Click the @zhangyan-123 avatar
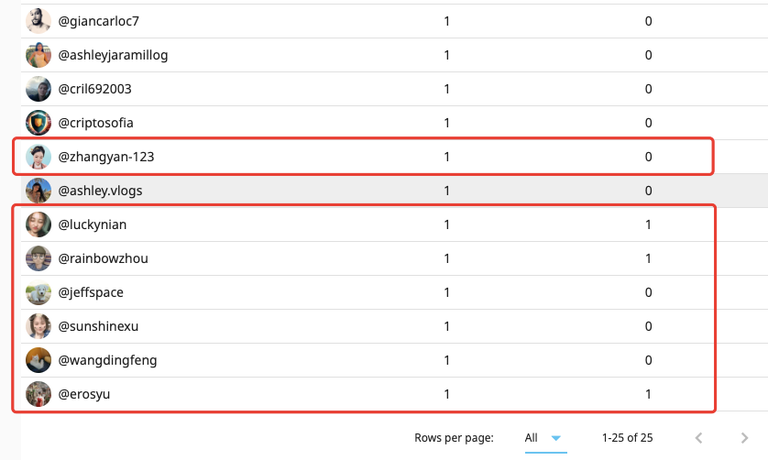Viewport: 768px width, 460px height. click(38, 156)
